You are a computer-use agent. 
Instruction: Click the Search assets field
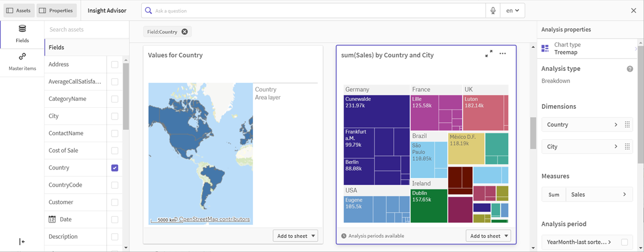tap(87, 29)
